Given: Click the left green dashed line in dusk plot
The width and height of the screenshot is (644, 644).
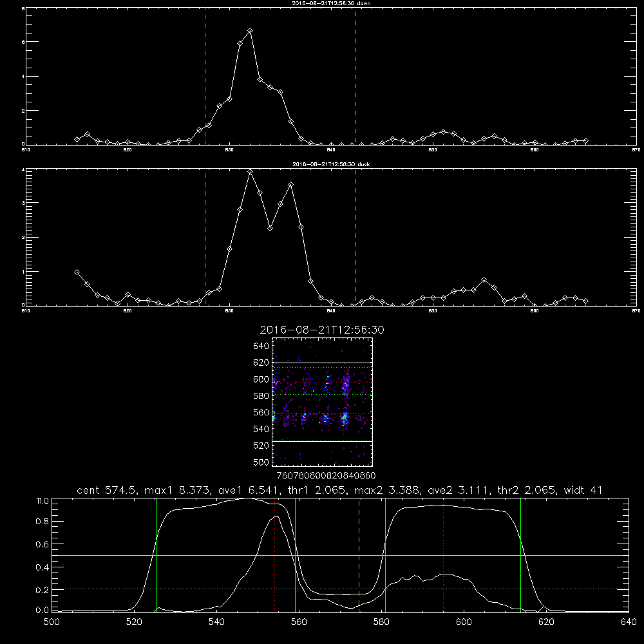Looking at the screenshot, I should (x=205, y=238).
